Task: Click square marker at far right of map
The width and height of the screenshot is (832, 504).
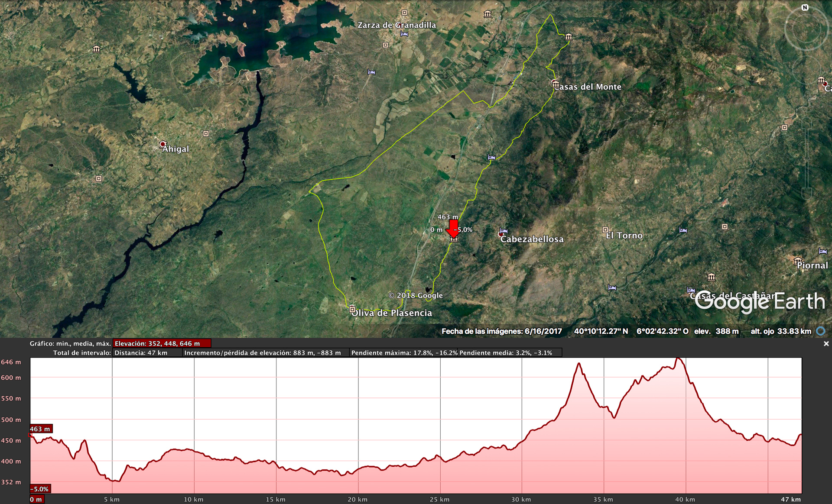Action: pyautogui.click(x=784, y=127)
